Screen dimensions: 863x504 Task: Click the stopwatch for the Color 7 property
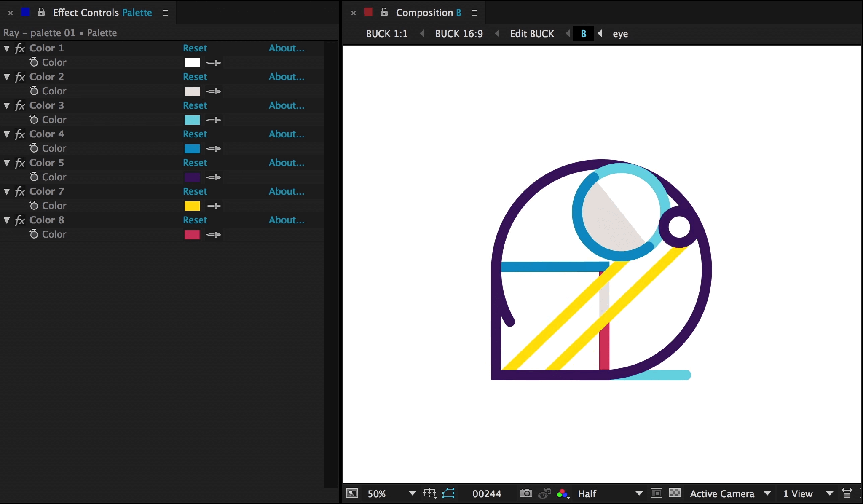34,206
